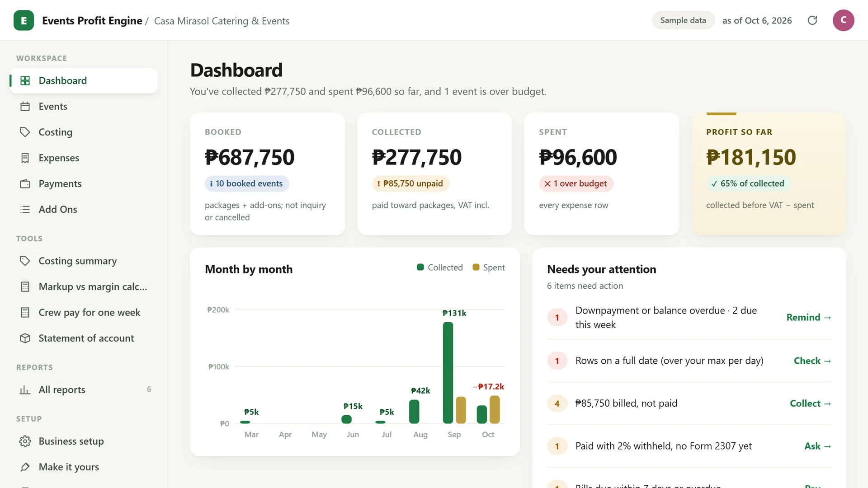Click the 10 booked events chip
The image size is (868, 488).
247,183
